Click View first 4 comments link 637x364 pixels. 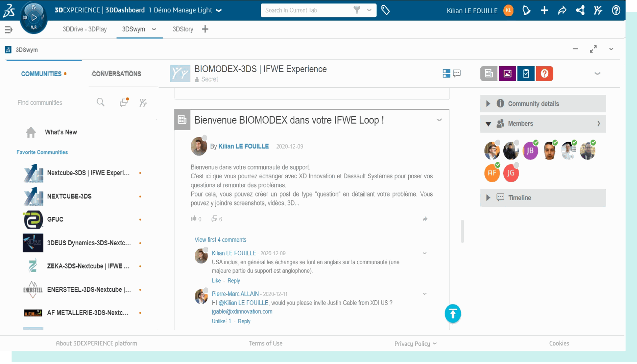click(x=221, y=239)
